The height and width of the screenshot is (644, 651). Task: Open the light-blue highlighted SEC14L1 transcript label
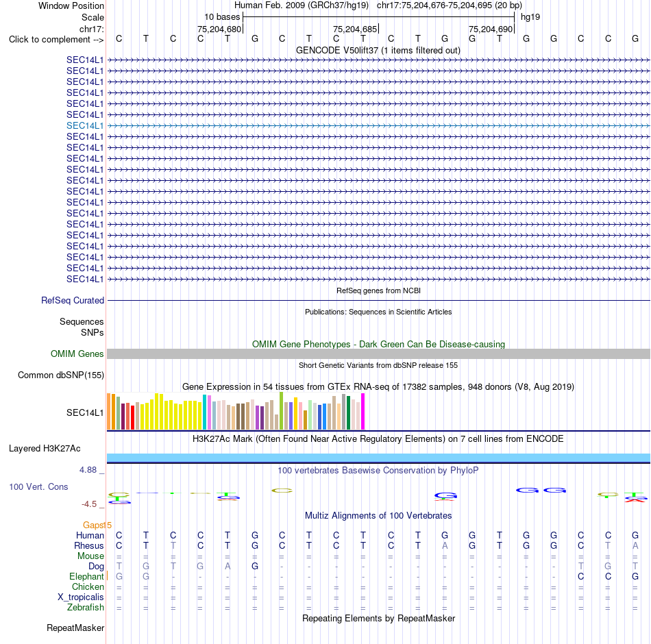(85, 125)
